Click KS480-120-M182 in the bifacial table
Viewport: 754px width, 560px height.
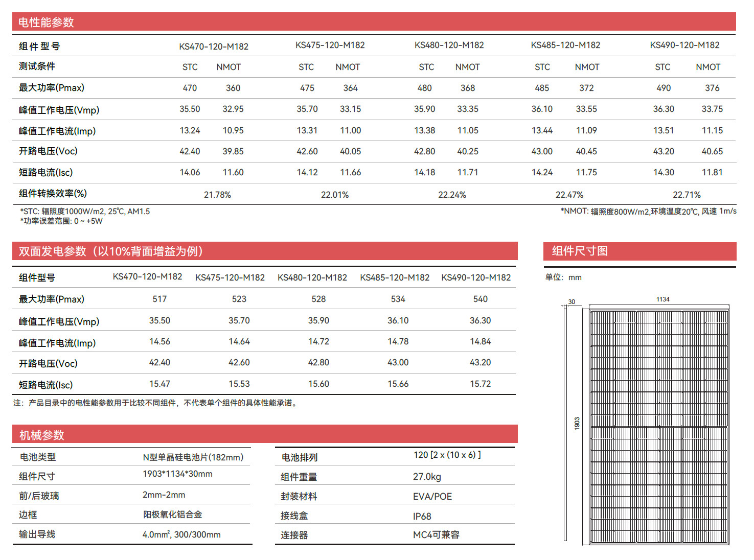[312, 277]
